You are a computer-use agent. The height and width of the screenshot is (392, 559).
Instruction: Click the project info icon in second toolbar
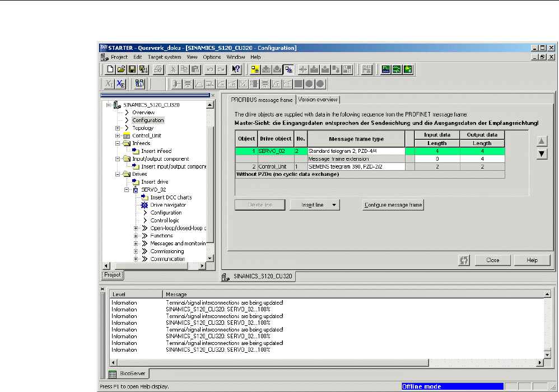(139, 84)
